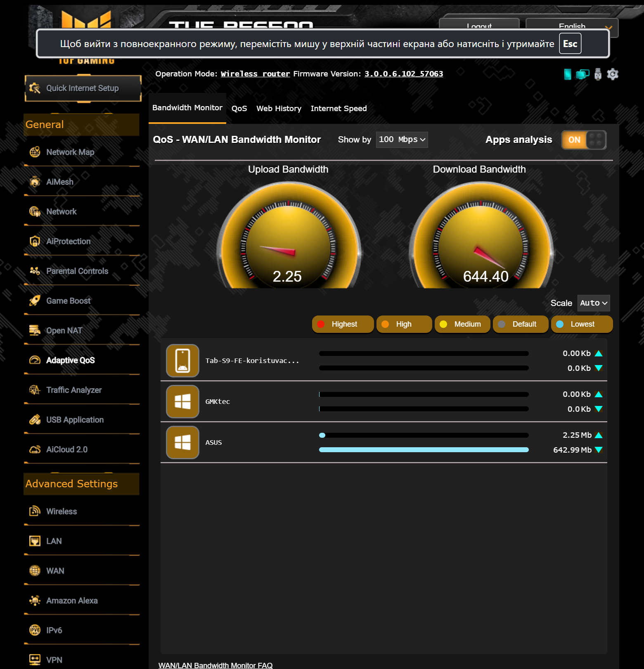644x669 pixels.
Task: Open the AiCloud 2.0 menu label
Action: (x=67, y=449)
